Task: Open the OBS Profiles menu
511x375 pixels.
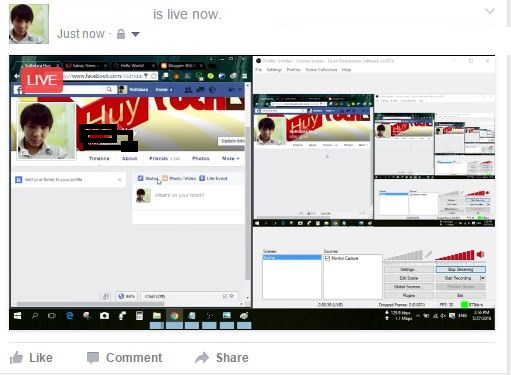Action: coord(293,70)
